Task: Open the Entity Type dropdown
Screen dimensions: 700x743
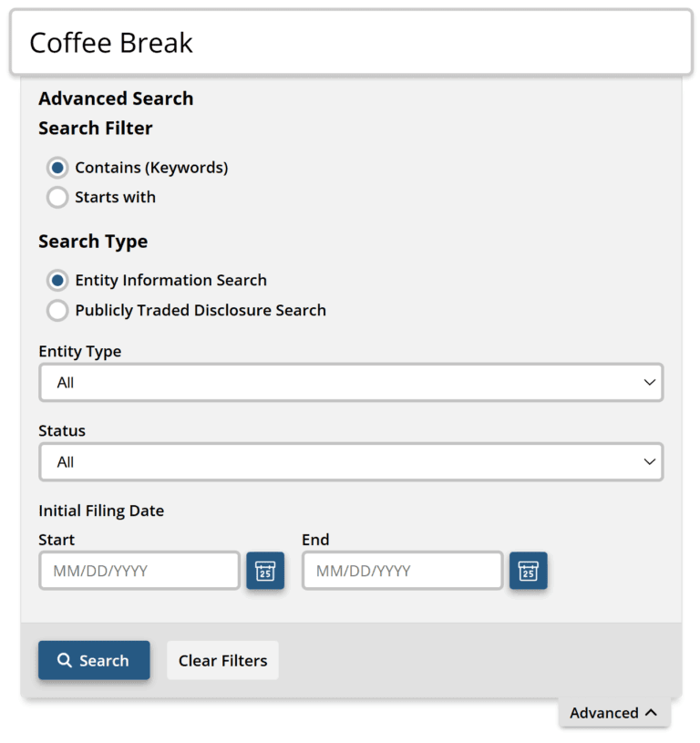Action: point(351,382)
